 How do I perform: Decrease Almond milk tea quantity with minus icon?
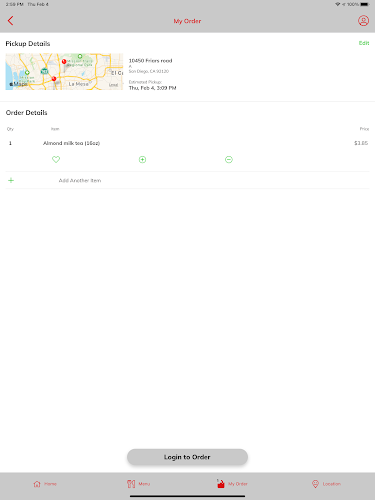229,160
